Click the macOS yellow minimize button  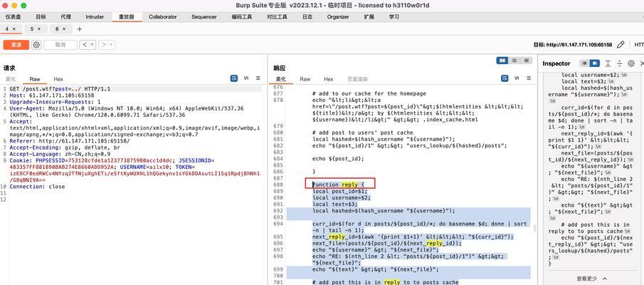[14, 6]
